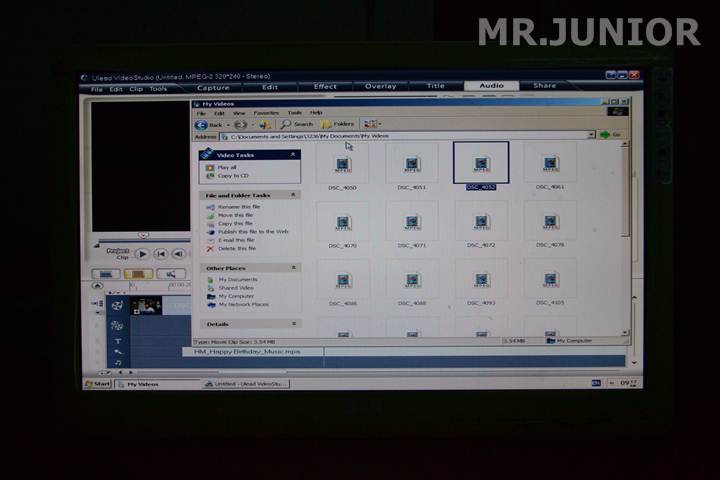Click Move this file

click(x=236, y=215)
